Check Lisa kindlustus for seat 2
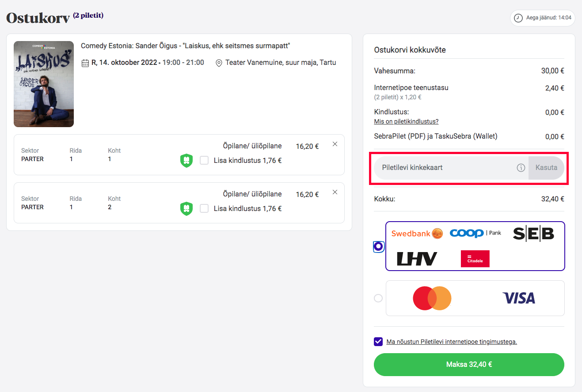The width and height of the screenshot is (582, 392). click(x=204, y=208)
